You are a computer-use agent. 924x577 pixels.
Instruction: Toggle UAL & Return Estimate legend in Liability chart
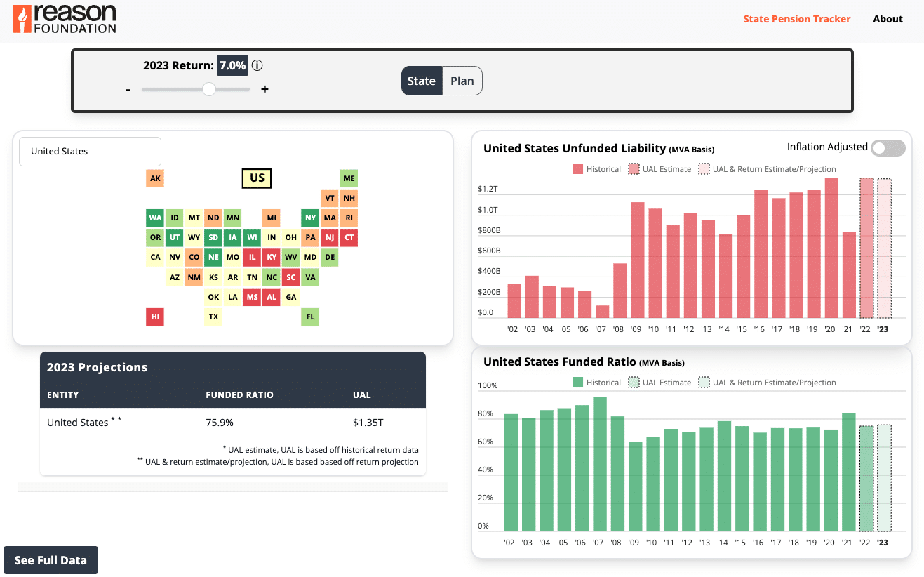[x=768, y=169]
